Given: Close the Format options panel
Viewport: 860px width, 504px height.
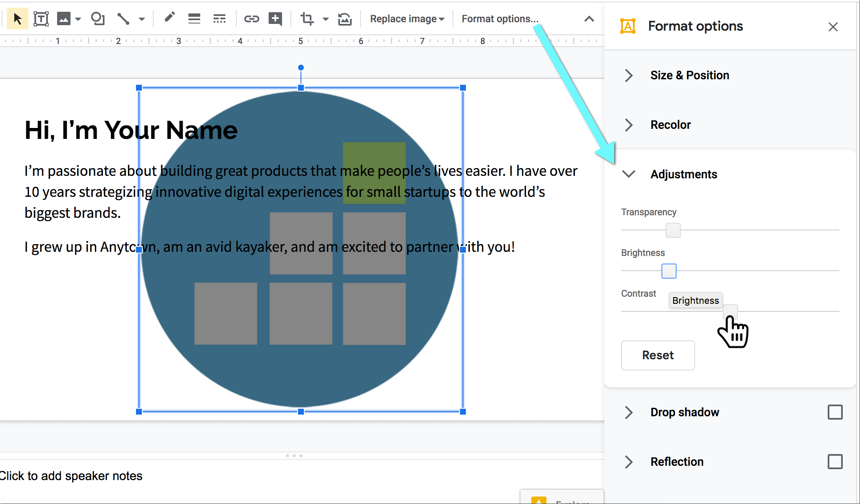Looking at the screenshot, I should click(x=833, y=27).
